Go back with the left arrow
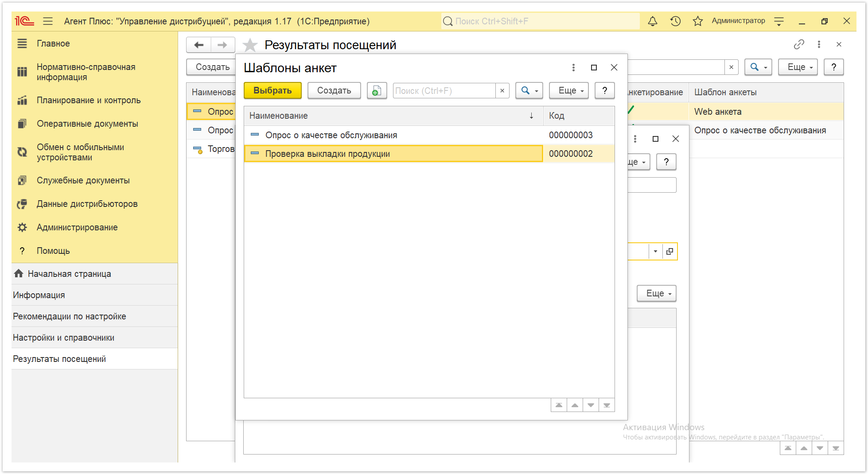 pos(199,45)
